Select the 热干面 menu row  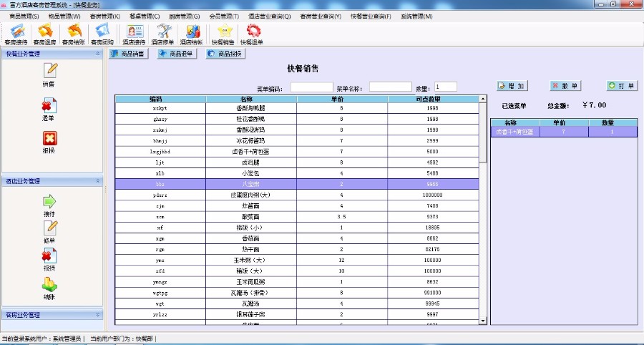(297, 249)
